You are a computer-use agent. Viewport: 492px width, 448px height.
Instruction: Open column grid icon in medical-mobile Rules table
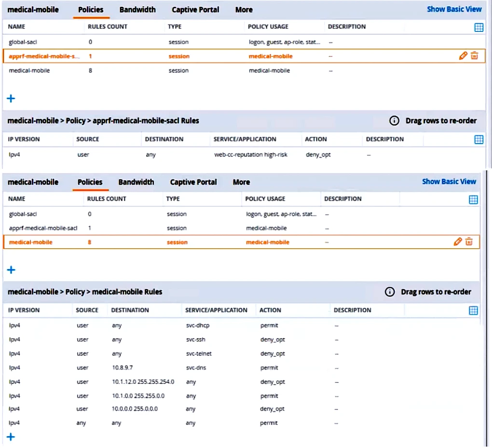[473, 311]
